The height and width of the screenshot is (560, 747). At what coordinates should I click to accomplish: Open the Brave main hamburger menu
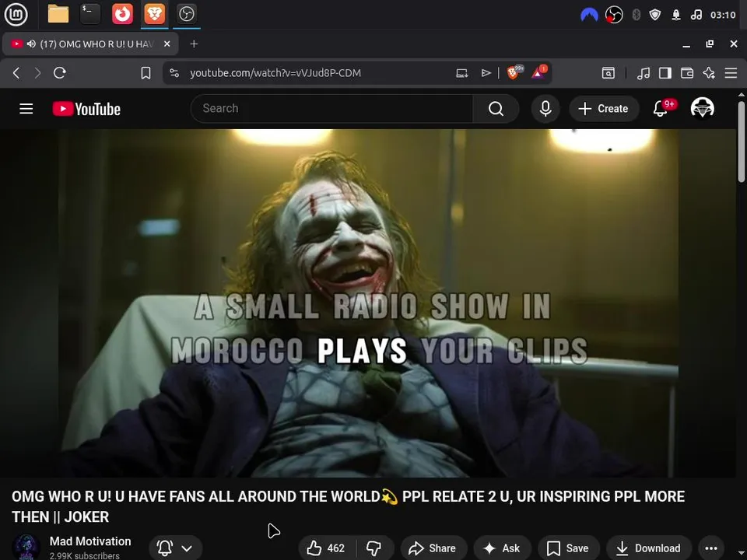731,73
